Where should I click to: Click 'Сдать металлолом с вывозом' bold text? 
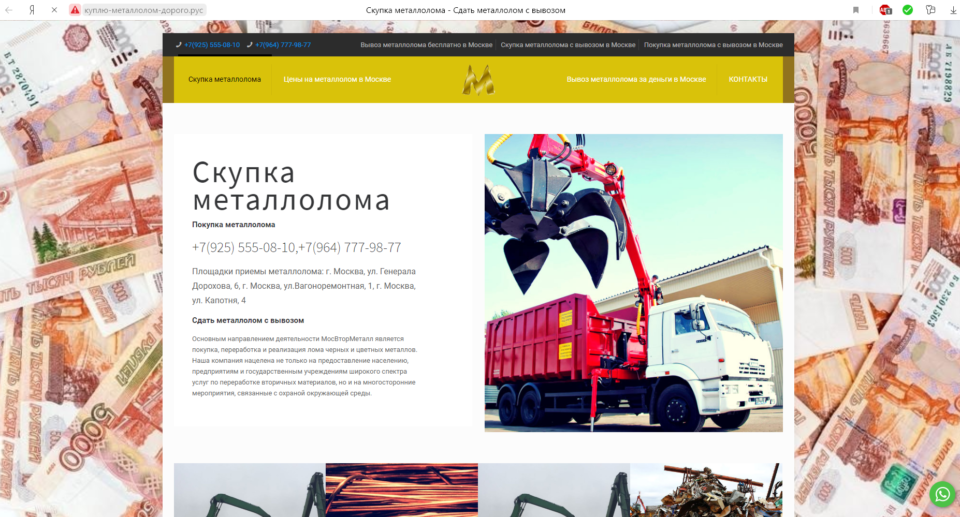(x=247, y=320)
